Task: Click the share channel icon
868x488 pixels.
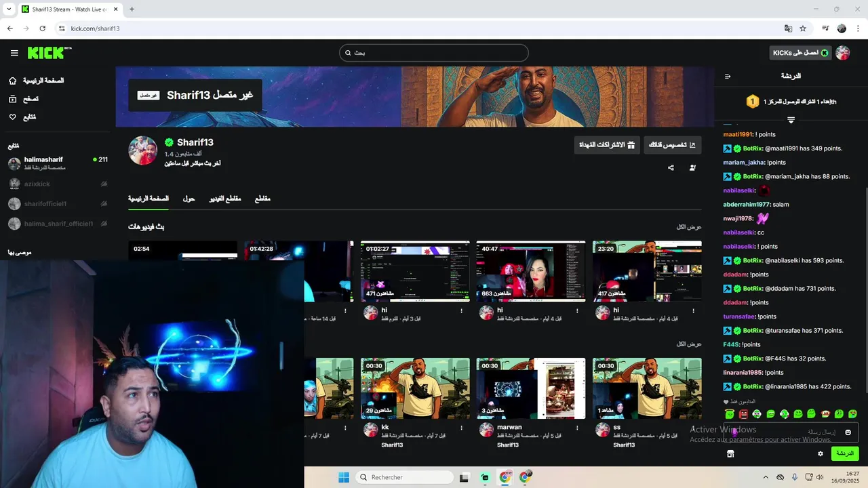Action: [x=671, y=167]
